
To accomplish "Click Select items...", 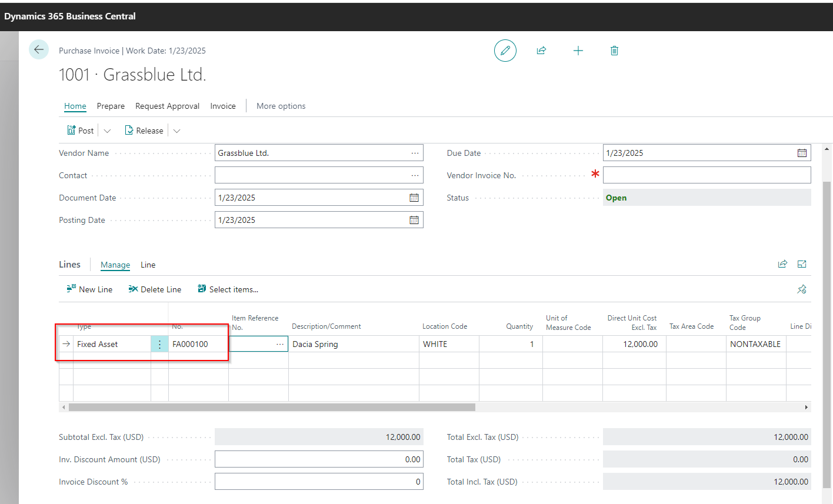I will (228, 289).
